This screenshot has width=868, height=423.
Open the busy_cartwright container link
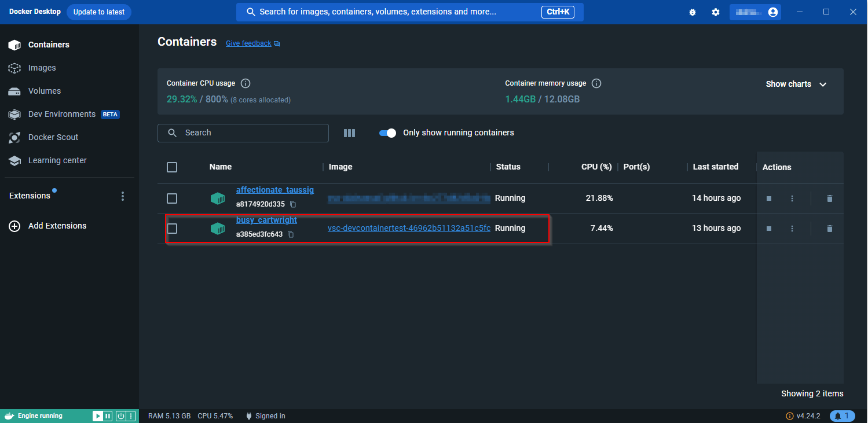tap(266, 220)
